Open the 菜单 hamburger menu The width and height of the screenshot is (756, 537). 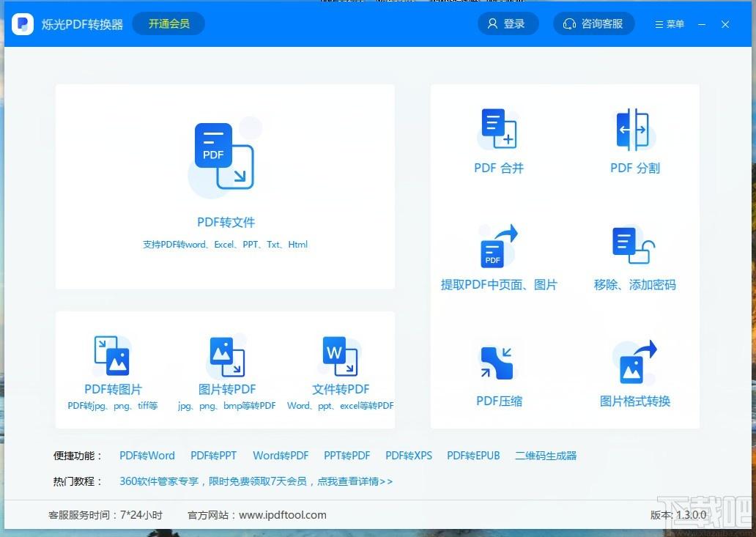[x=670, y=24]
